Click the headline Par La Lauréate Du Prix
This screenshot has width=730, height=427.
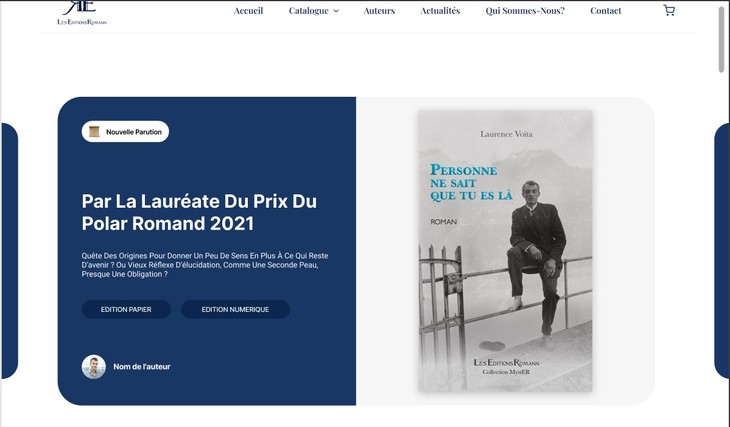coord(199,212)
